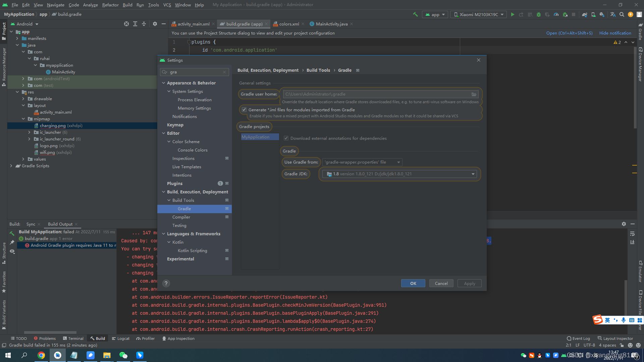Profile the app with the gauge icon
This screenshot has height=362, width=644.
tap(556, 14)
